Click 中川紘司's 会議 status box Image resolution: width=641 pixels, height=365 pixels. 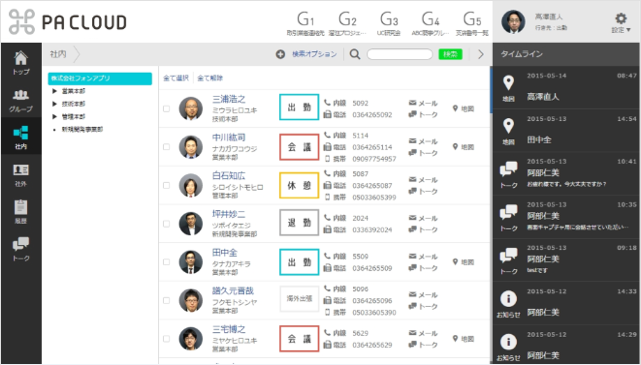(x=299, y=147)
